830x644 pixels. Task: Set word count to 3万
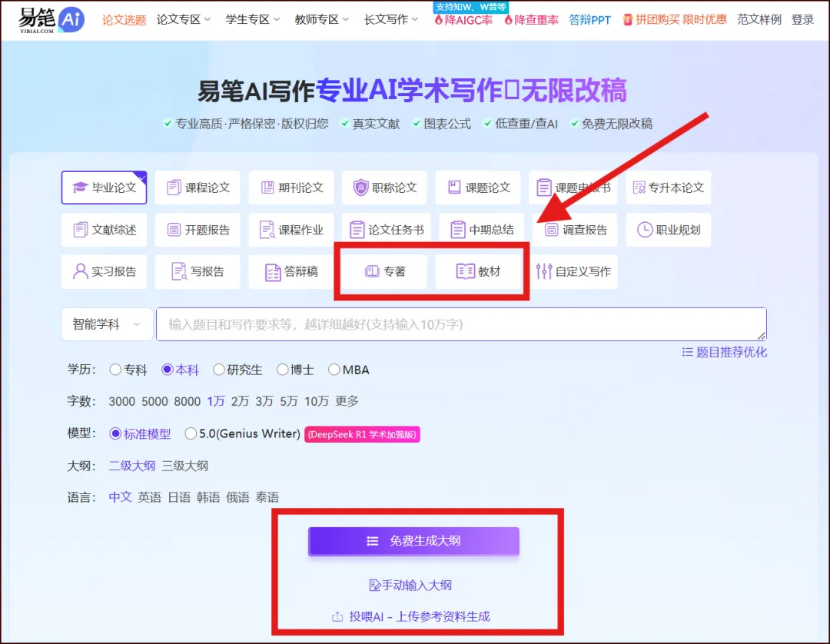pyautogui.click(x=264, y=401)
